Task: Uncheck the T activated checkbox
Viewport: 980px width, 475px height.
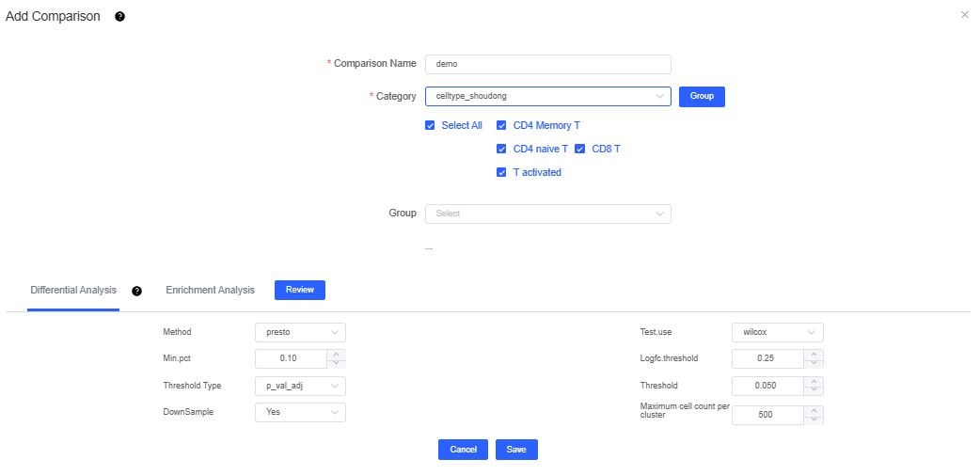Action: pos(502,172)
